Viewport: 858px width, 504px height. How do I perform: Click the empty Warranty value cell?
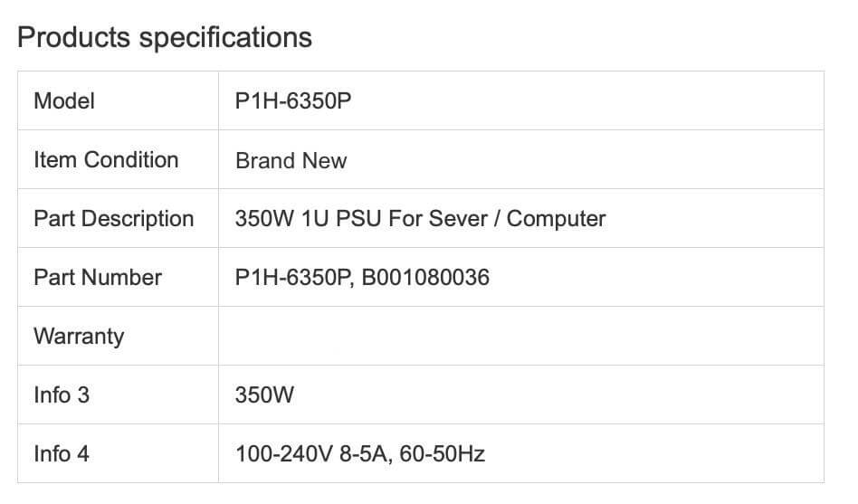[520, 337]
